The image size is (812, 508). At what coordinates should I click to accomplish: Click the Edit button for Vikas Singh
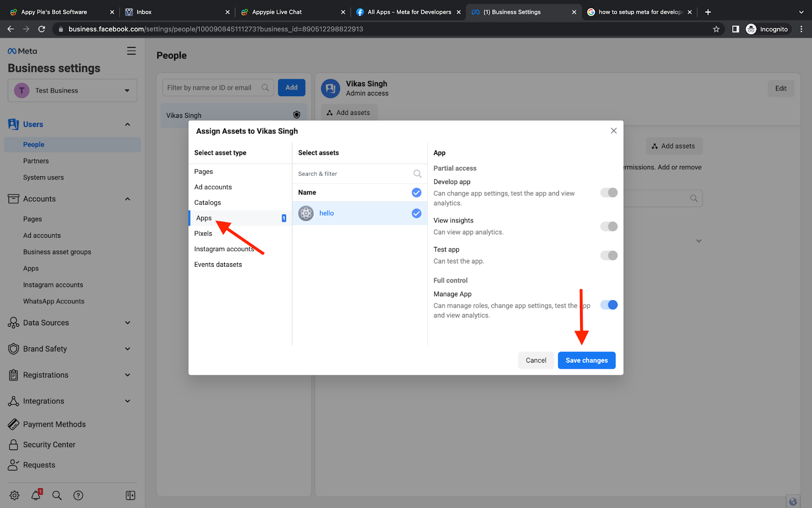coord(781,88)
